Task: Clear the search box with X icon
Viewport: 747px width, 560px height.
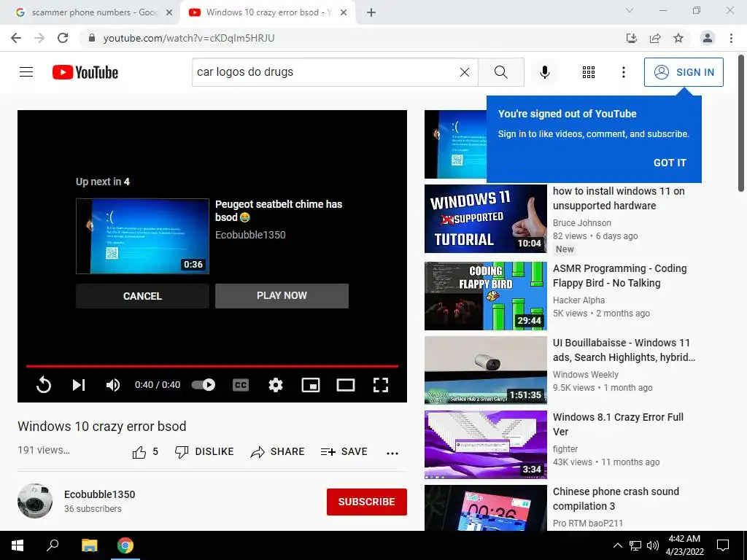Action: 465,72
